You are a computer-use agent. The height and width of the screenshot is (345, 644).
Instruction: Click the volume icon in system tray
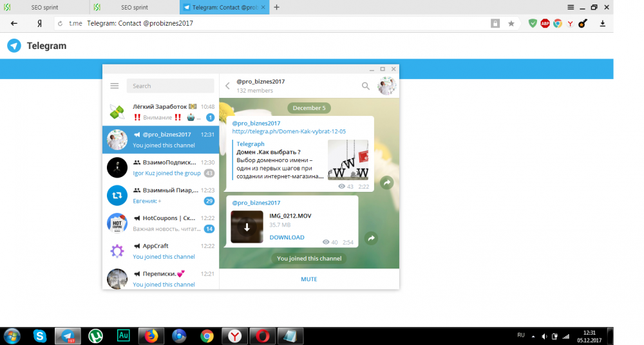pyautogui.click(x=544, y=337)
